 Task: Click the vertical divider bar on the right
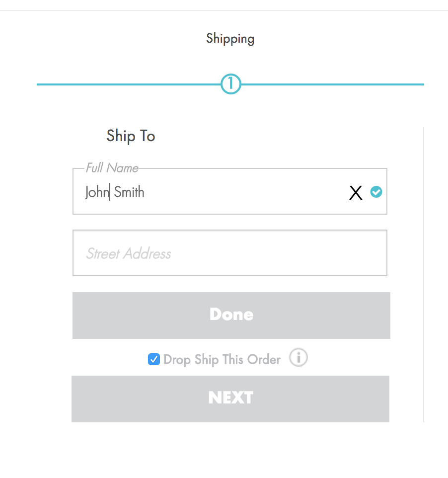point(424,274)
